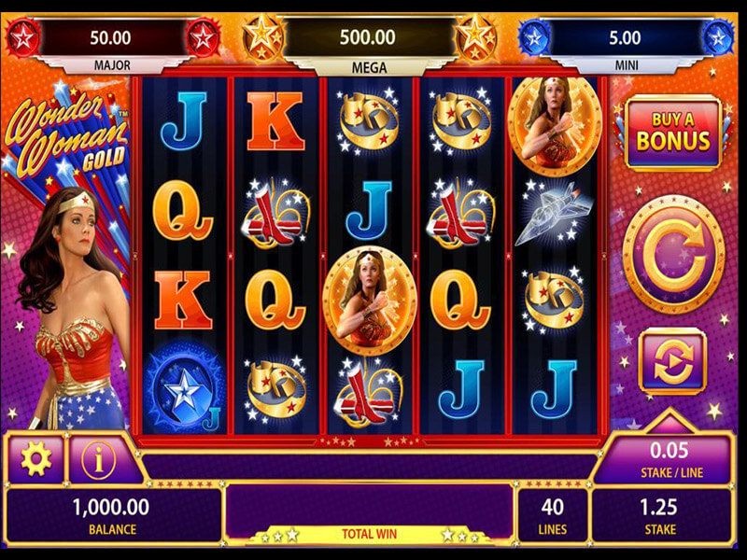Screen dimensions: 747x560
Task: Click the invisible jet symbol
Action: (x=554, y=213)
